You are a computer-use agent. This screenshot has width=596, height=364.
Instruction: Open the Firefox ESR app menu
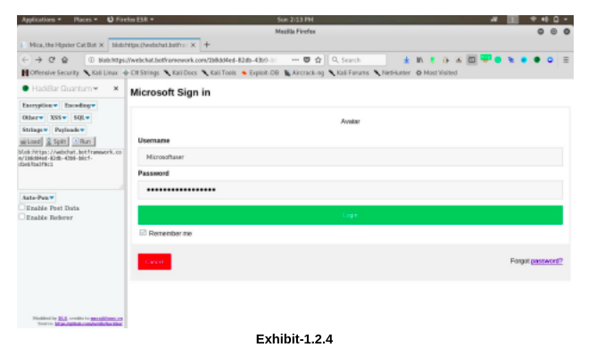pyautogui.click(x=130, y=20)
